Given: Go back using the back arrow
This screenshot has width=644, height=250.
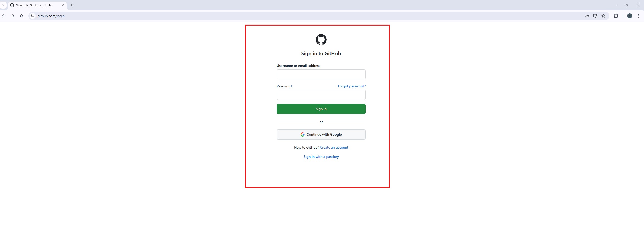Looking at the screenshot, I should tap(4, 16).
